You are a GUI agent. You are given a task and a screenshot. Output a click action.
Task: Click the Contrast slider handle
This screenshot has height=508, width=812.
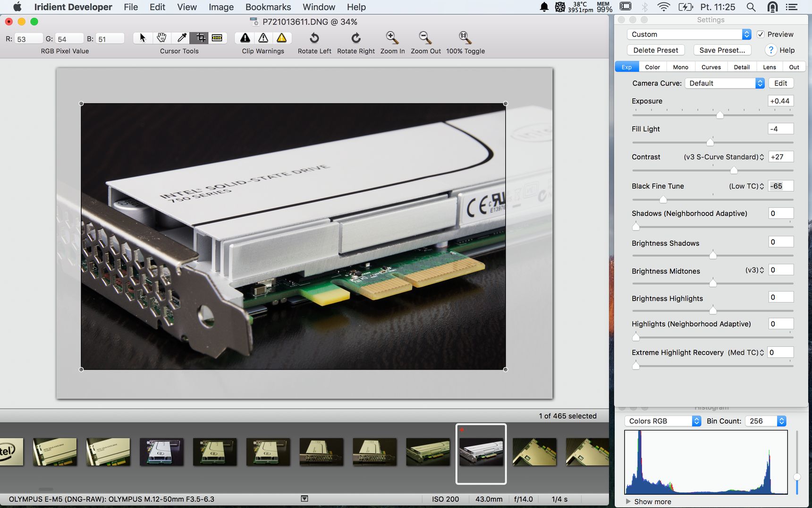[x=734, y=170]
